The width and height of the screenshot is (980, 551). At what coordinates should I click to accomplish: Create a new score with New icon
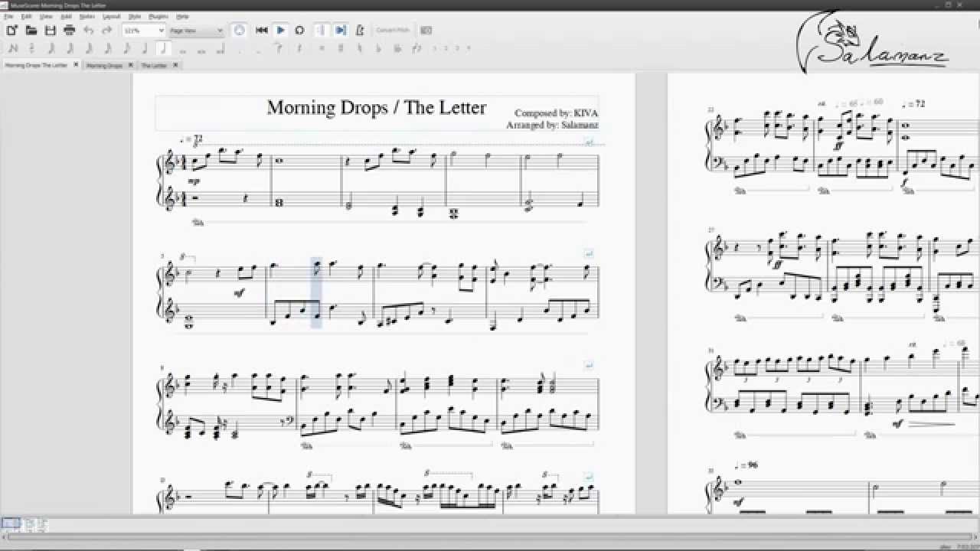11,31
